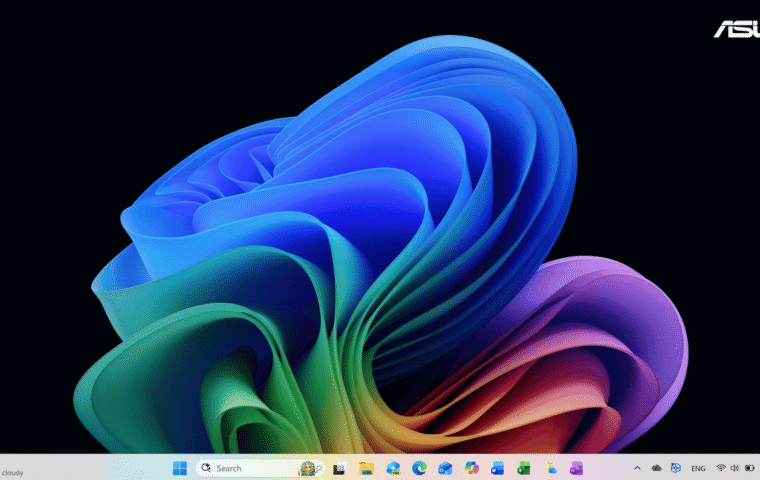
Task: Show hidden system tray icons
Action: (637, 468)
